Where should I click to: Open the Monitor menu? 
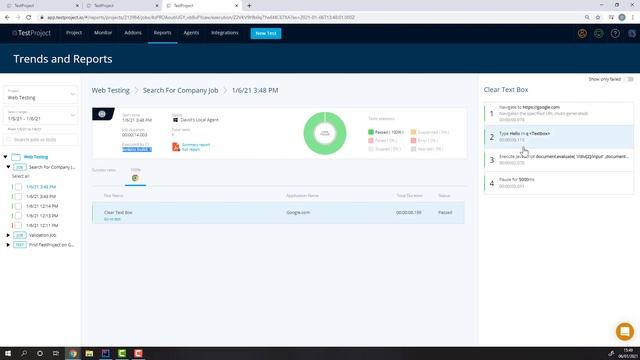pos(103,33)
